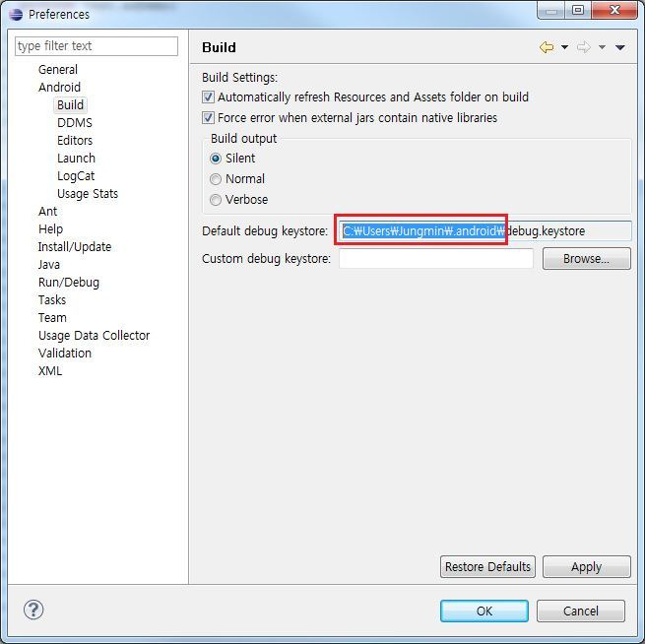Toggle Force error on native libraries checkbox
This screenshot has width=645, height=644.
[x=208, y=117]
